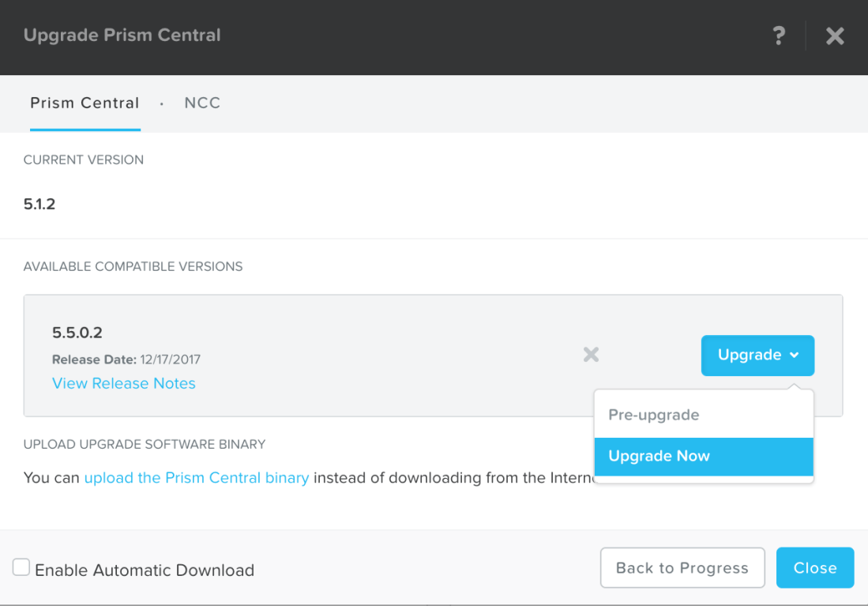Open View Release Notes for 5.5.0.2
Screen dimensions: 868x606
pyautogui.click(x=123, y=383)
